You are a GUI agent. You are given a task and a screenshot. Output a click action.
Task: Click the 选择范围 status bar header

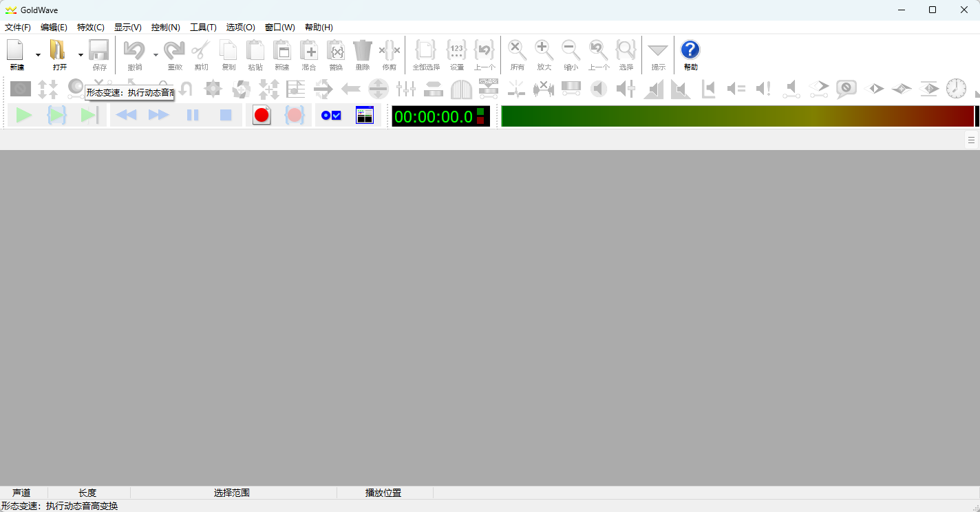(x=232, y=493)
